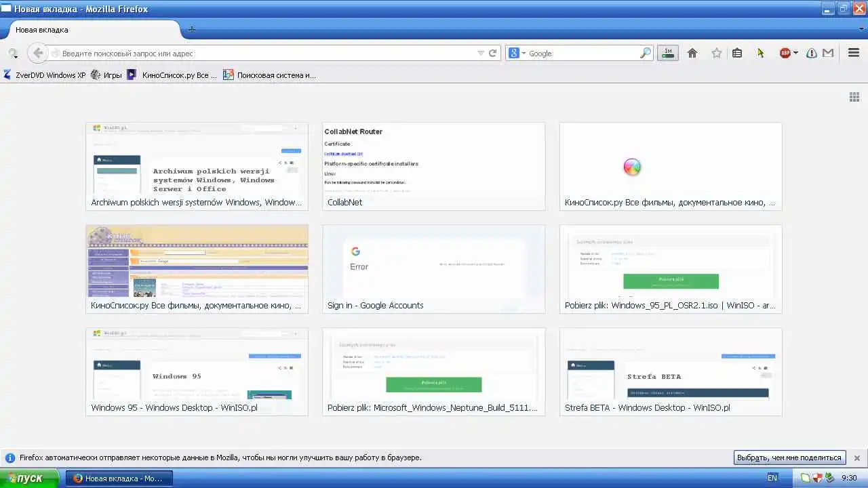Click the Adblock Plus ABP icon

click(785, 53)
